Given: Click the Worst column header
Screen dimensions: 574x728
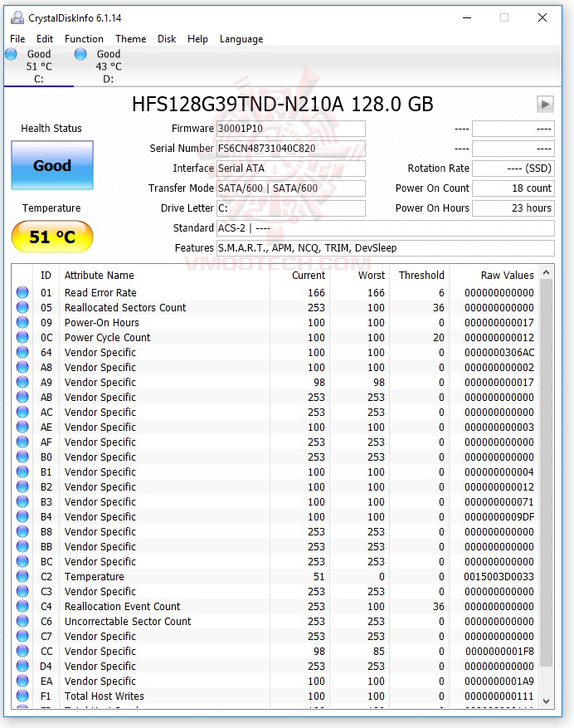Looking at the screenshot, I should click(360, 276).
